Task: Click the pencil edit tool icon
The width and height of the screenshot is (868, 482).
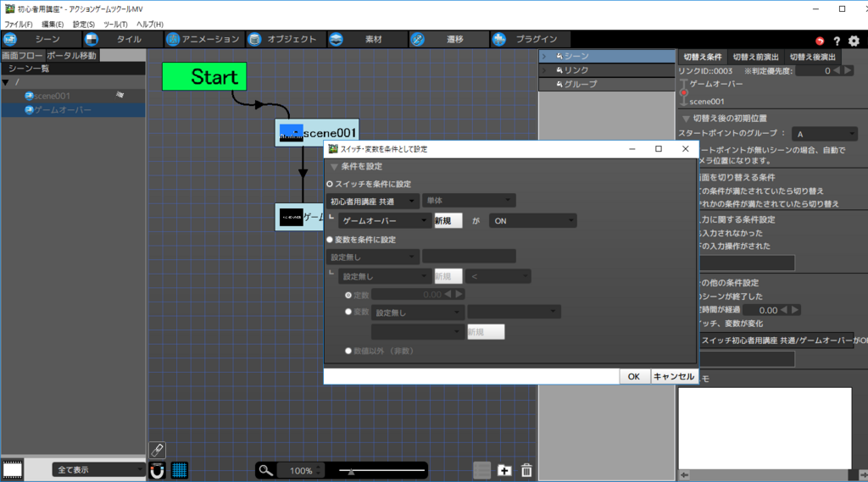Action: pyautogui.click(x=157, y=450)
